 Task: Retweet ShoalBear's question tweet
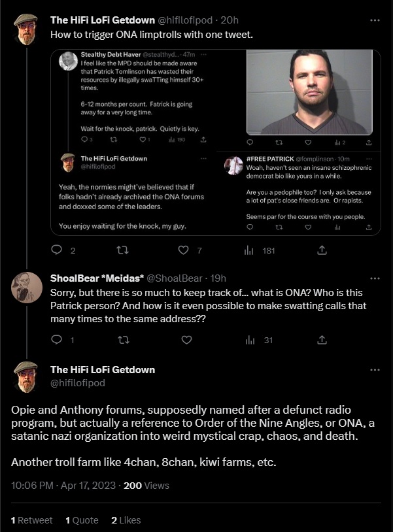[x=122, y=339]
